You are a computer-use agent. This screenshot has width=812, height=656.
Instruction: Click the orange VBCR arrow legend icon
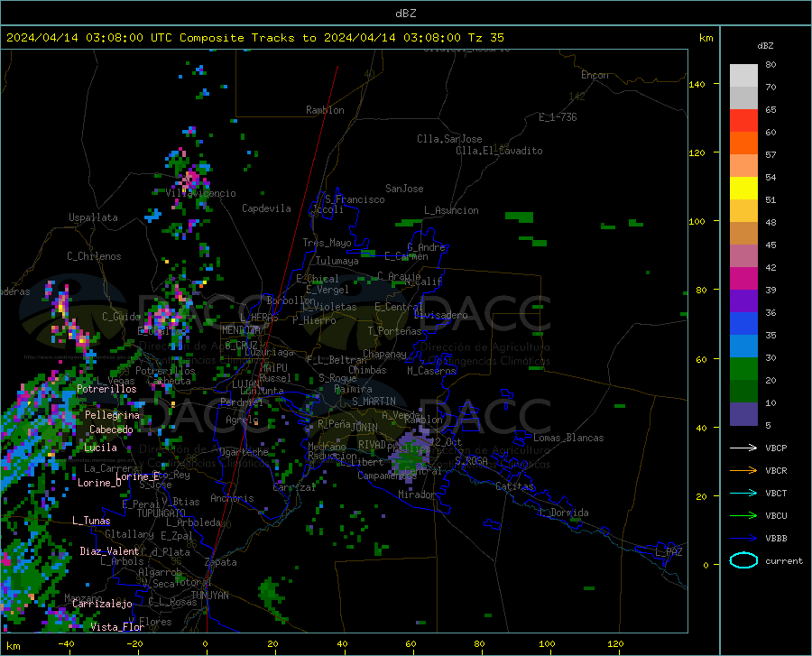(x=743, y=471)
